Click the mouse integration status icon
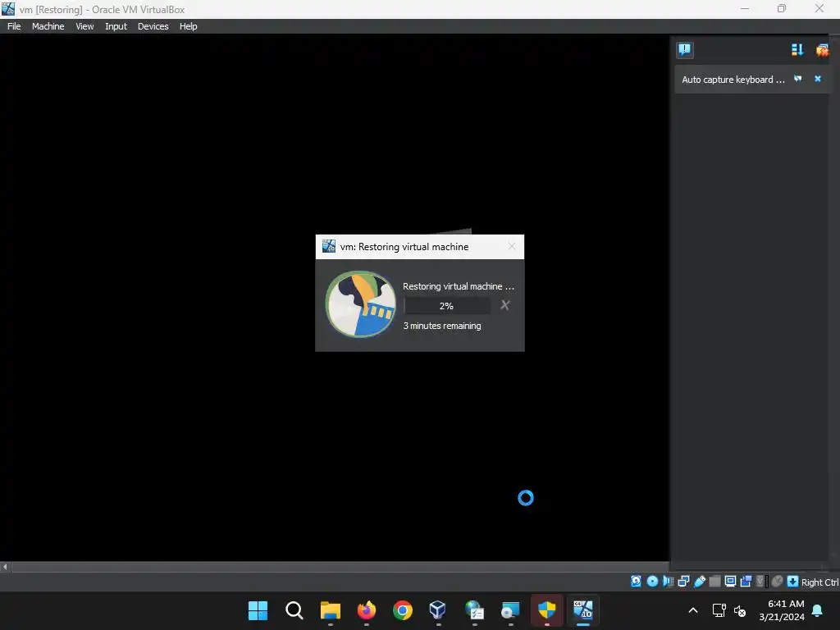The image size is (840, 630). pos(777,582)
